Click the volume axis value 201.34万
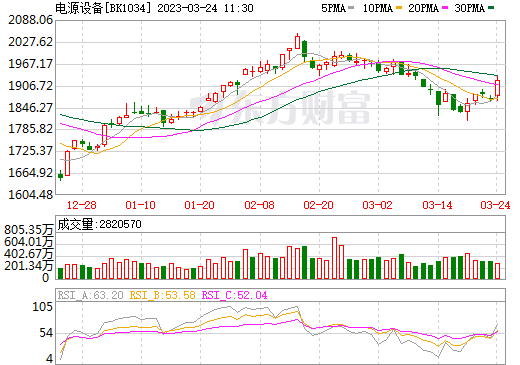520x365 pixels. click(29, 266)
